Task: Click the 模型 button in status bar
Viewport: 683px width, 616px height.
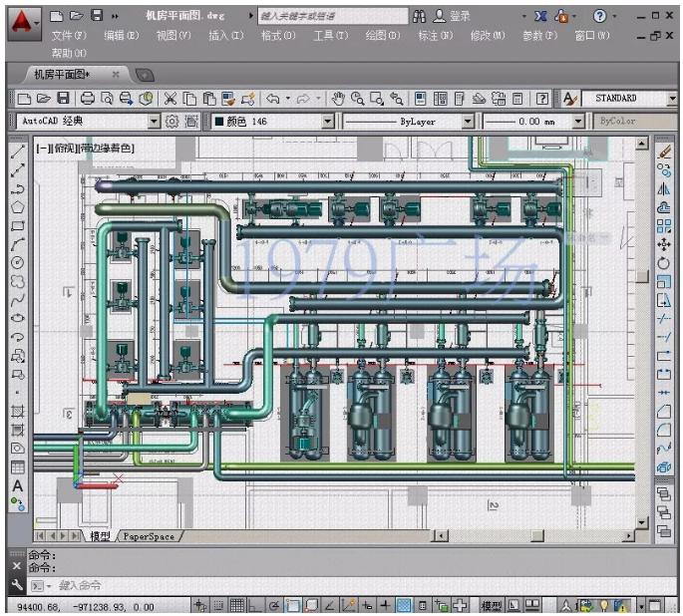Action: 491,605
